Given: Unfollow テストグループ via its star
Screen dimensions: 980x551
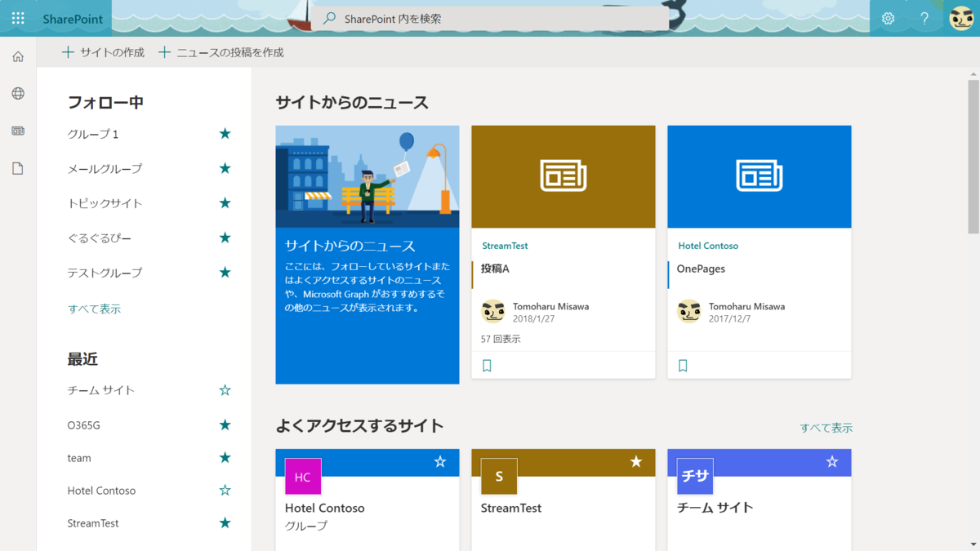Looking at the screenshot, I should point(225,272).
